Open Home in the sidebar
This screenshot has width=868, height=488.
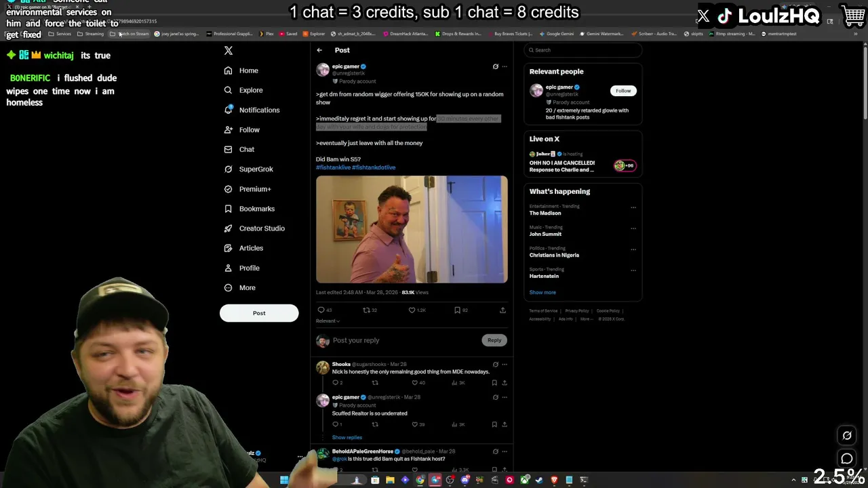click(241, 70)
